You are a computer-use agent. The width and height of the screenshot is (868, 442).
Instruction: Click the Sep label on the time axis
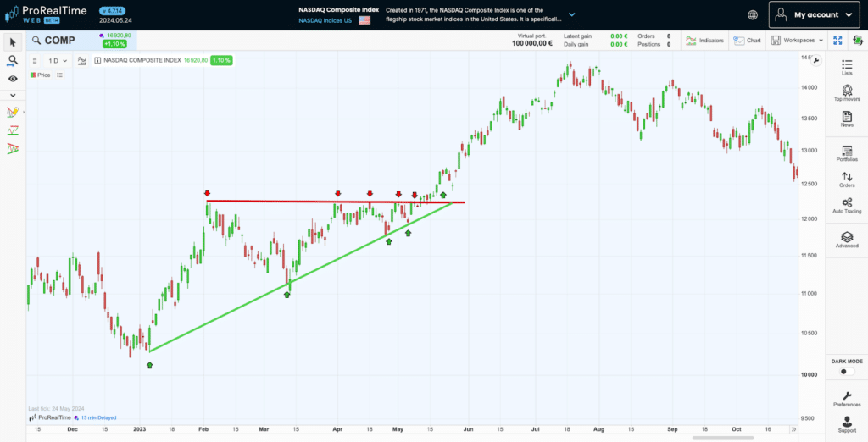coord(672,429)
